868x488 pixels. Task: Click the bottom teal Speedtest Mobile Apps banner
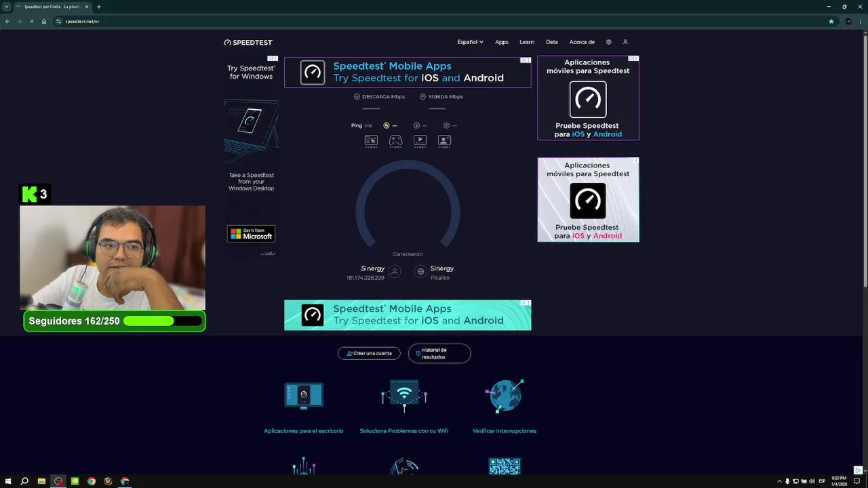[x=408, y=315]
